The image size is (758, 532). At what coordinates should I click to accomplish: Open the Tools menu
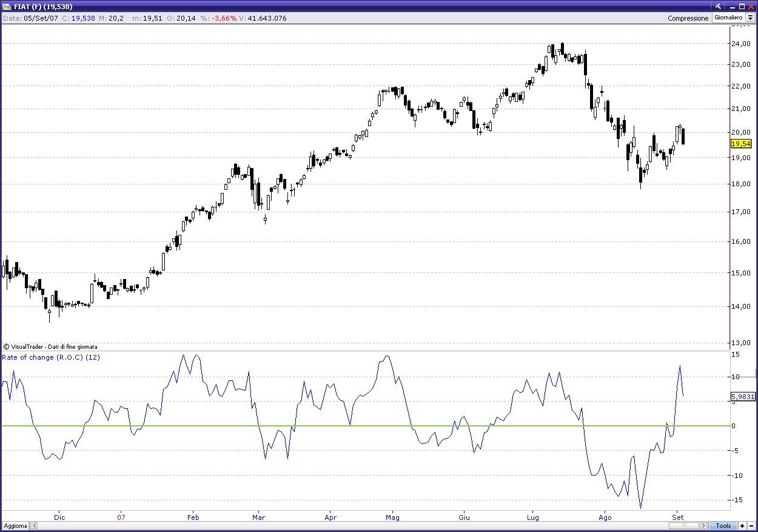(x=723, y=526)
